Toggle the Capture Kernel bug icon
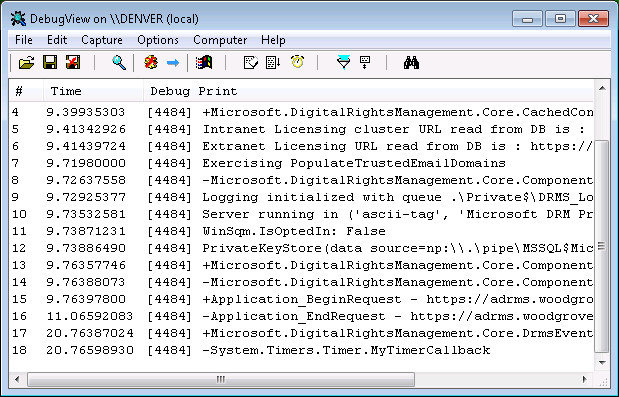Image resolution: width=619 pixels, height=397 pixels. click(x=151, y=62)
